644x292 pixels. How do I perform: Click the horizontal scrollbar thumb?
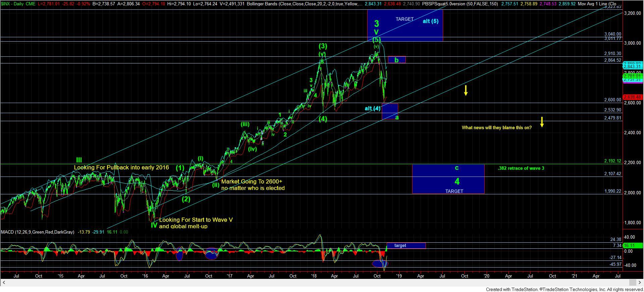click(x=632, y=282)
